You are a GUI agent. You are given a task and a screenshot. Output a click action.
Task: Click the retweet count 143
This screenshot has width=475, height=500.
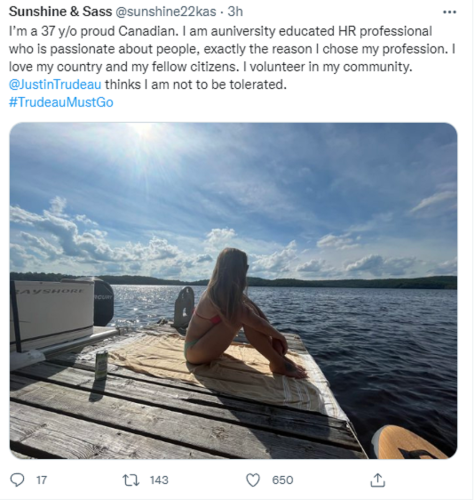tap(159, 480)
